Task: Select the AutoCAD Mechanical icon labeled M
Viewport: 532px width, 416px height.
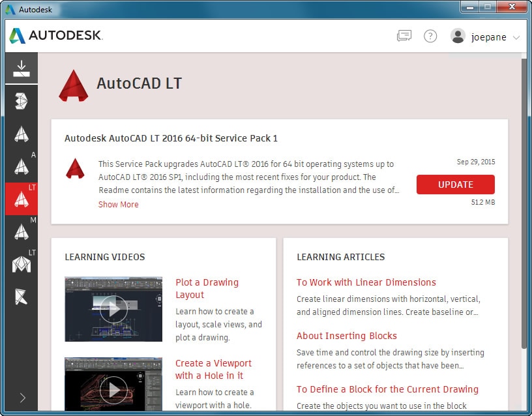Action: tap(21, 231)
